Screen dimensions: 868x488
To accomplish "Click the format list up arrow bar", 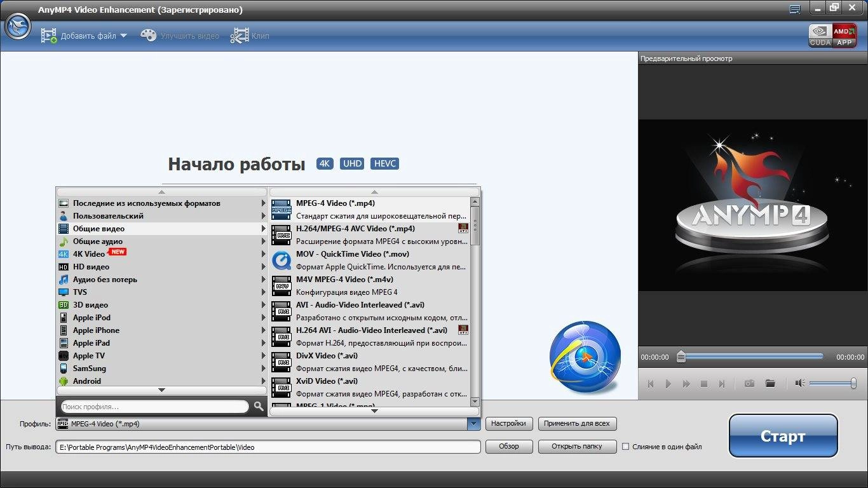I will click(x=374, y=192).
